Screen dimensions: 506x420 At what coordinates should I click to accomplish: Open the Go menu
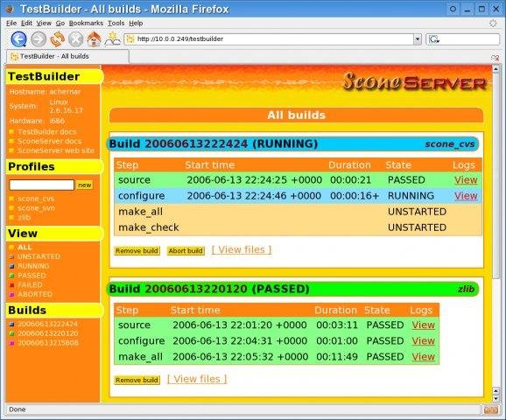60,24
